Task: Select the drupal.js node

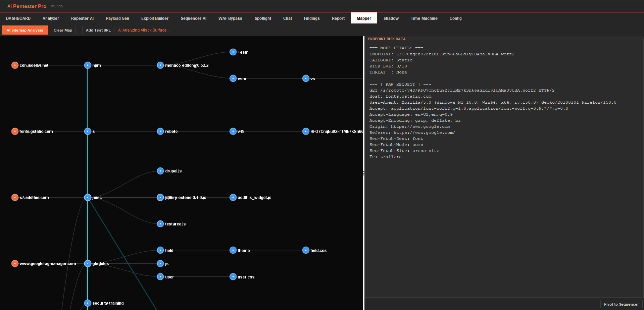Action: 160,171
